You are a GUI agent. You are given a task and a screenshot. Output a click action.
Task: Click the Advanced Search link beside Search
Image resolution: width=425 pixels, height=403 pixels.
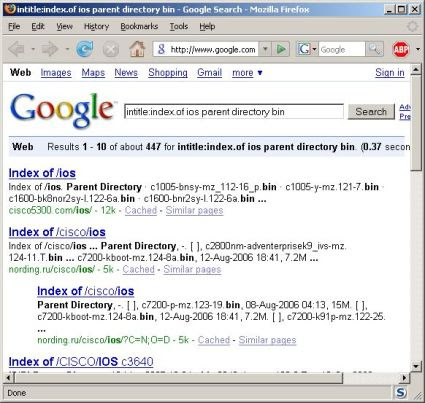(405, 107)
